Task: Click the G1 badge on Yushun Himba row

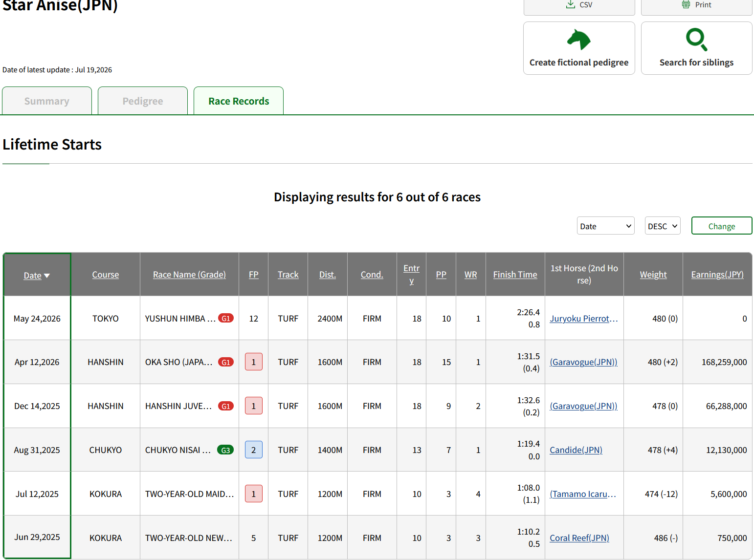Action: (x=225, y=318)
